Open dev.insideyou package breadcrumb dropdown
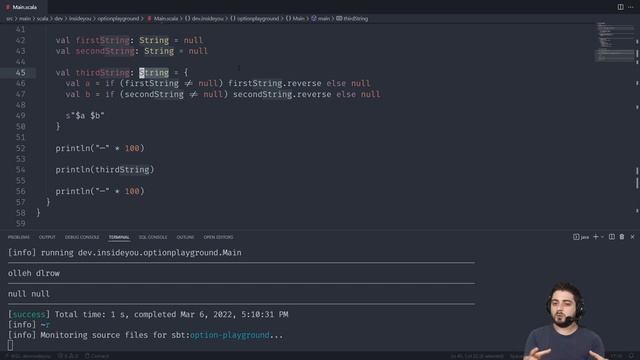The image size is (640, 360). point(204,18)
